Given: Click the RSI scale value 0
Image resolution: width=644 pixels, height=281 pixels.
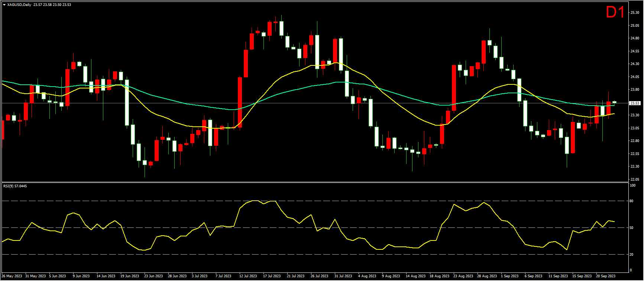Looking at the screenshot, I should pyautogui.click(x=631, y=270).
